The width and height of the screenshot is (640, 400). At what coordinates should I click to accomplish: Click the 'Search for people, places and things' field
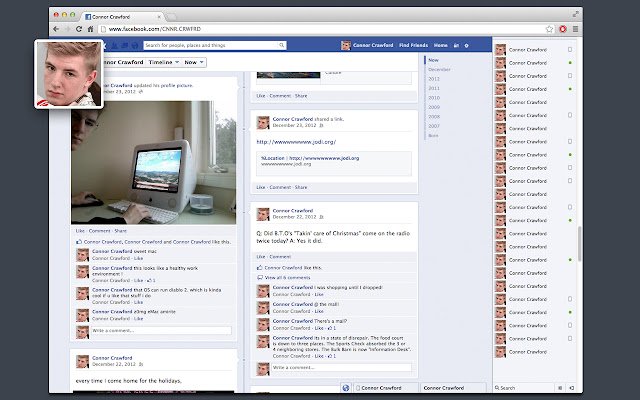(x=215, y=45)
